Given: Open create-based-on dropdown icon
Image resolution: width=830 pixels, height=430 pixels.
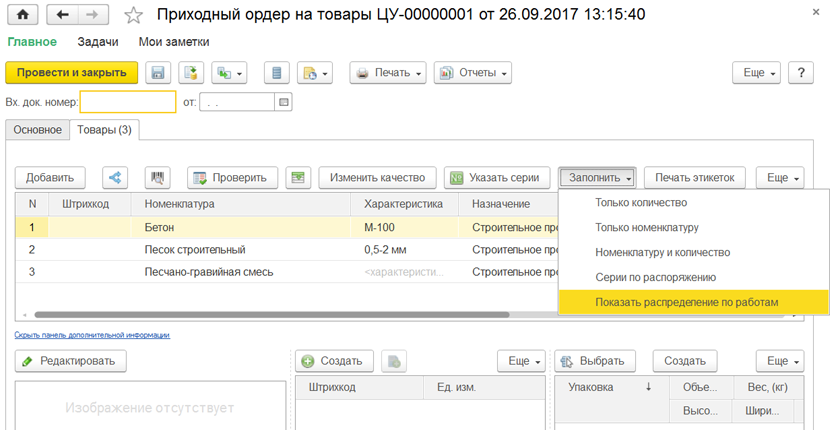Looking at the screenshot, I should click(x=229, y=73).
